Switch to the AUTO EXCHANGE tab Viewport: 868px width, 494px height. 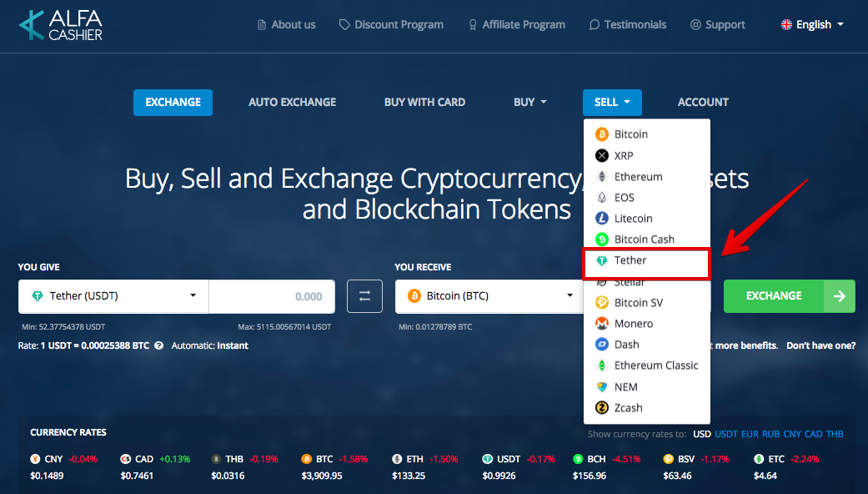pos(293,103)
